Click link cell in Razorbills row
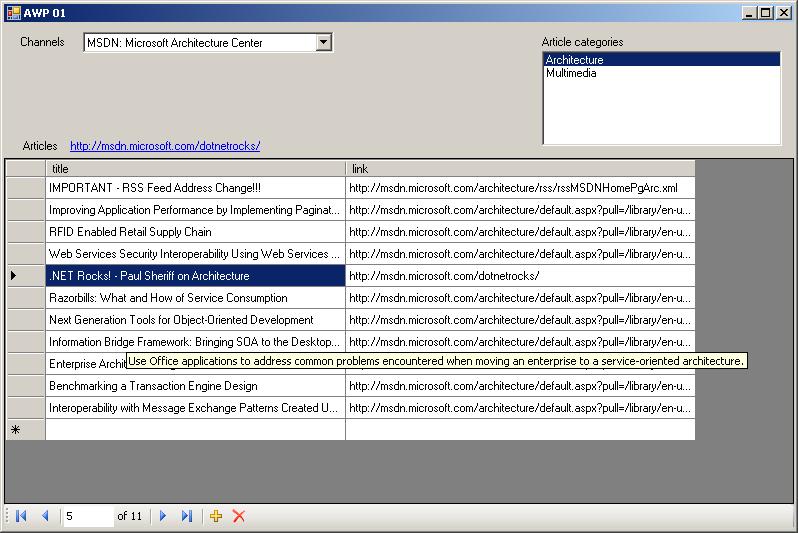 coord(520,298)
